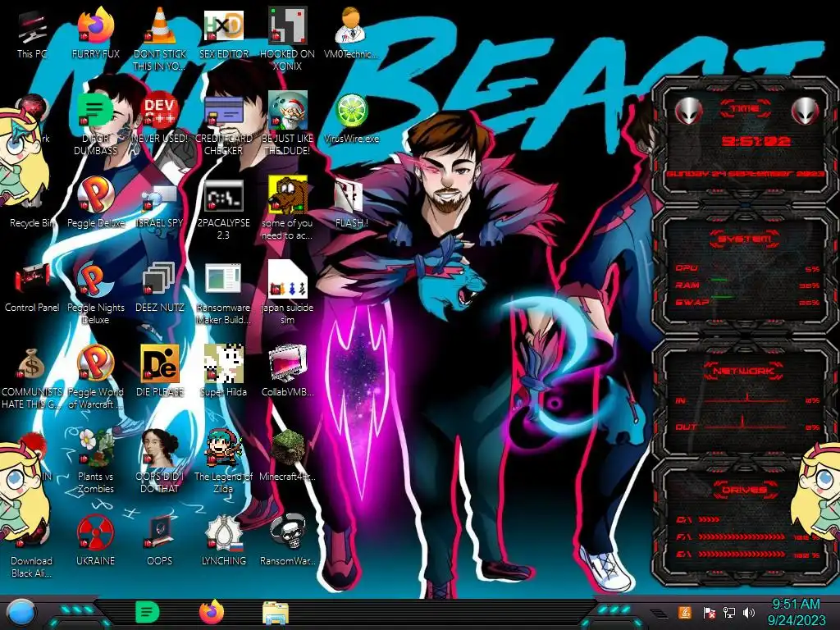Viewport: 840px width, 630px height.
Task: Click the left Alienware head logo
Action: pos(688,112)
